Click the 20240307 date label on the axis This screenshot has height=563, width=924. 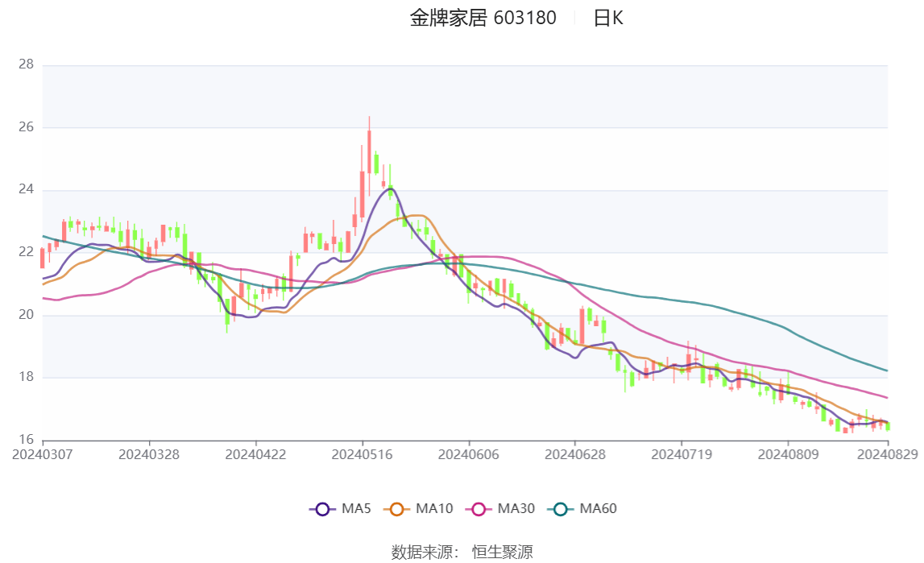(x=42, y=453)
